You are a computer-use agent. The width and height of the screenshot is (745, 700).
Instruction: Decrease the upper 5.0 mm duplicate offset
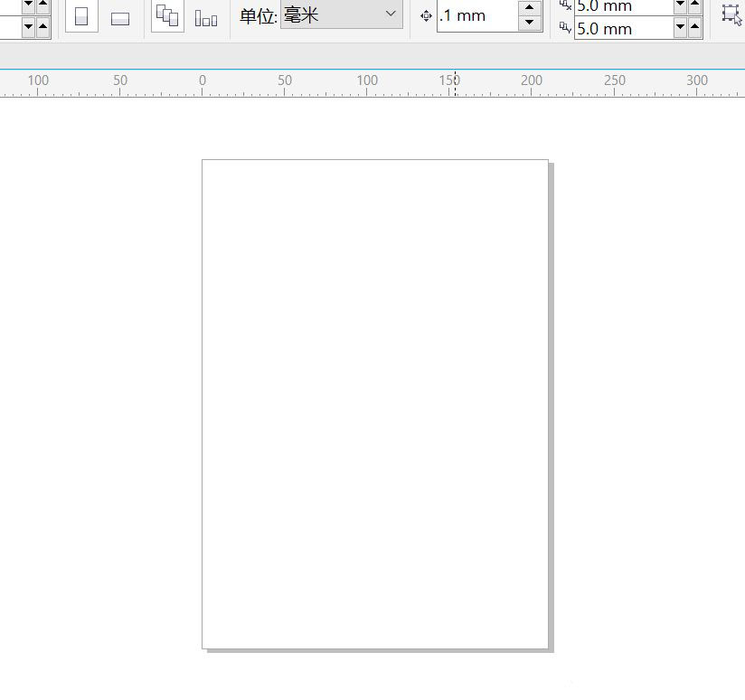[x=681, y=5]
